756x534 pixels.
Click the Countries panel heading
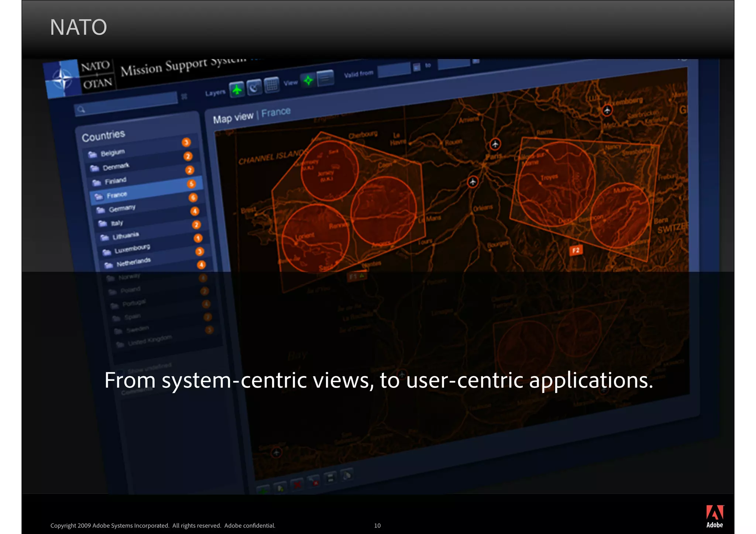point(103,135)
